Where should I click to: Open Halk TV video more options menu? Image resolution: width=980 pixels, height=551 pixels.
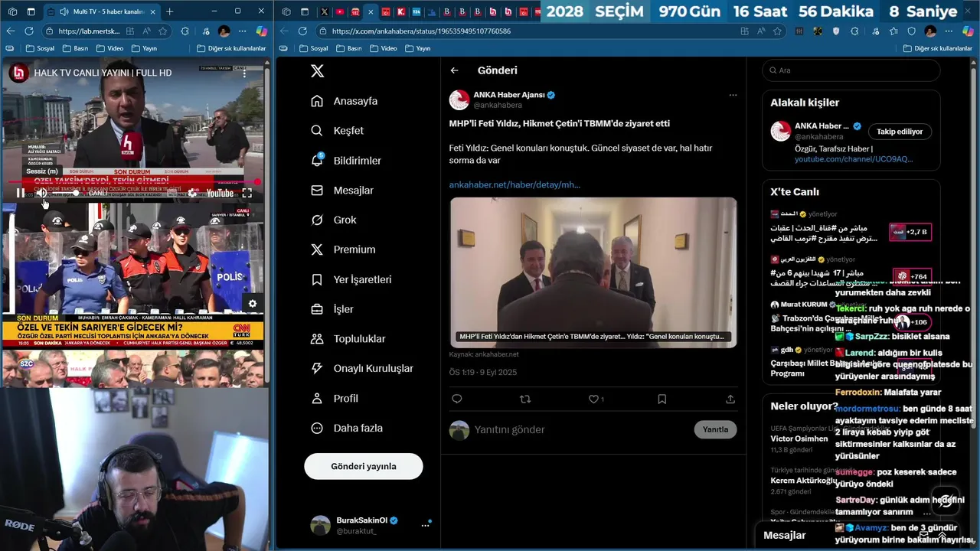(x=244, y=73)
